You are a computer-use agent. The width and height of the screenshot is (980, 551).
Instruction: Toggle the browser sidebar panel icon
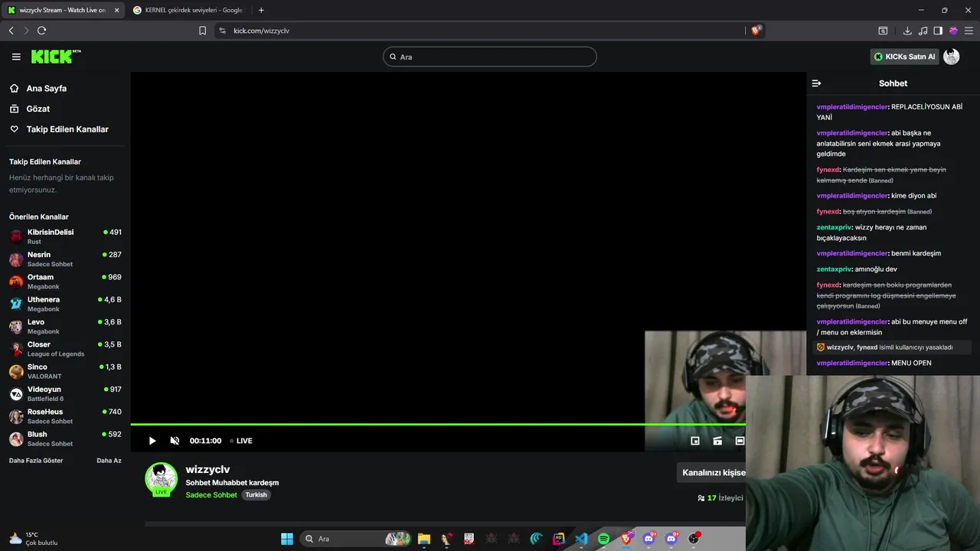938,31
